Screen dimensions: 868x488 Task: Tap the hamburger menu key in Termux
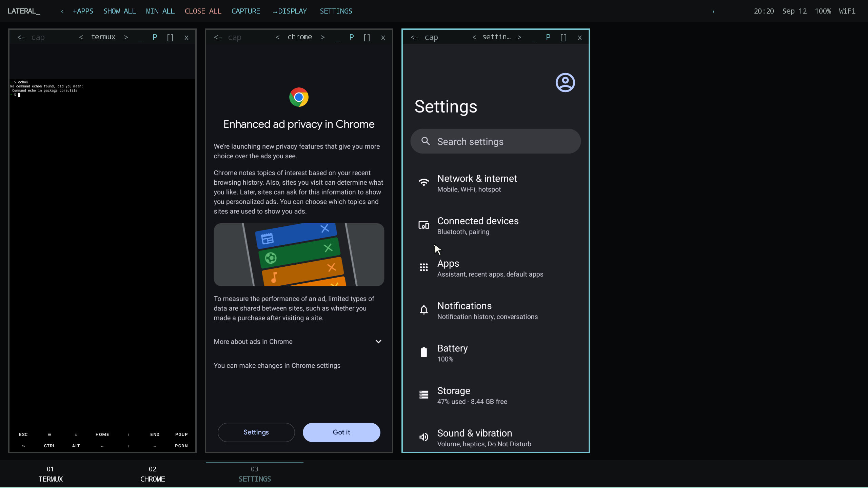pos(50,434)
